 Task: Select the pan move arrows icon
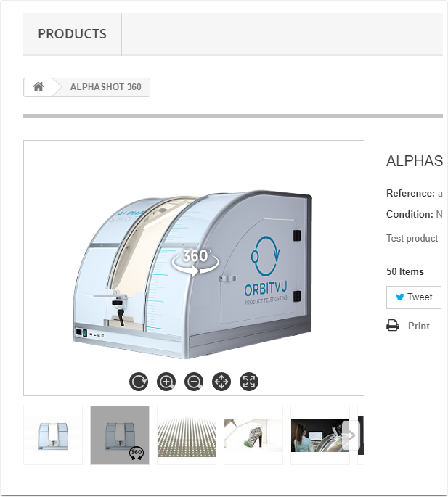coord(221,382)
